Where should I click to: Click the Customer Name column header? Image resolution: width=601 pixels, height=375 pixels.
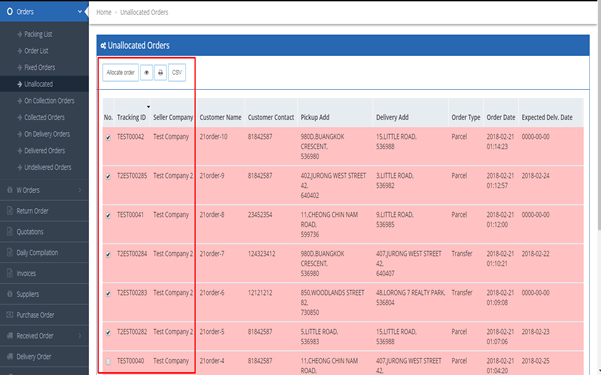point(220,117)
